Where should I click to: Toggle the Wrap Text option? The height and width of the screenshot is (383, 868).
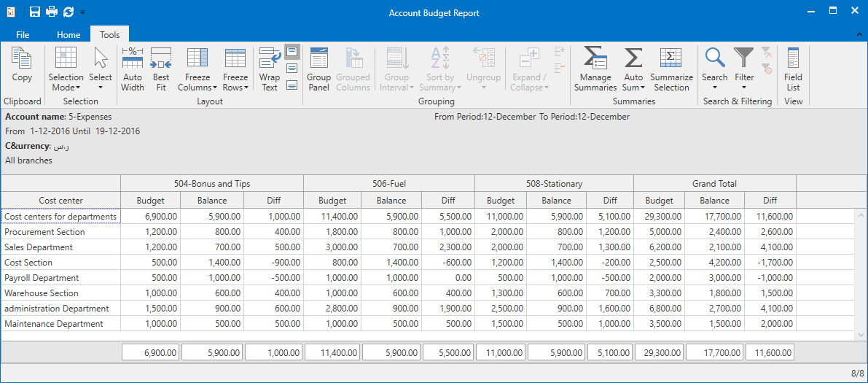(x=270, y=69)
